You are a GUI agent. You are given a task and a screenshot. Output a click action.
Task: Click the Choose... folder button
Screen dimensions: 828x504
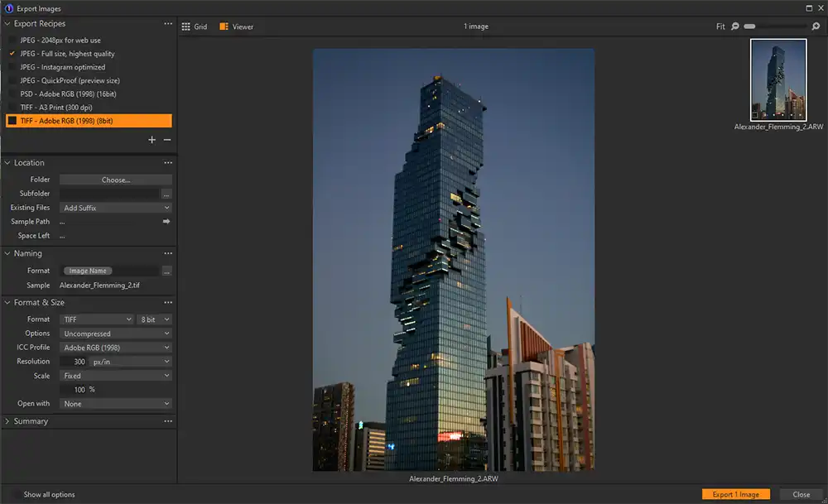(x=115, y=179)
